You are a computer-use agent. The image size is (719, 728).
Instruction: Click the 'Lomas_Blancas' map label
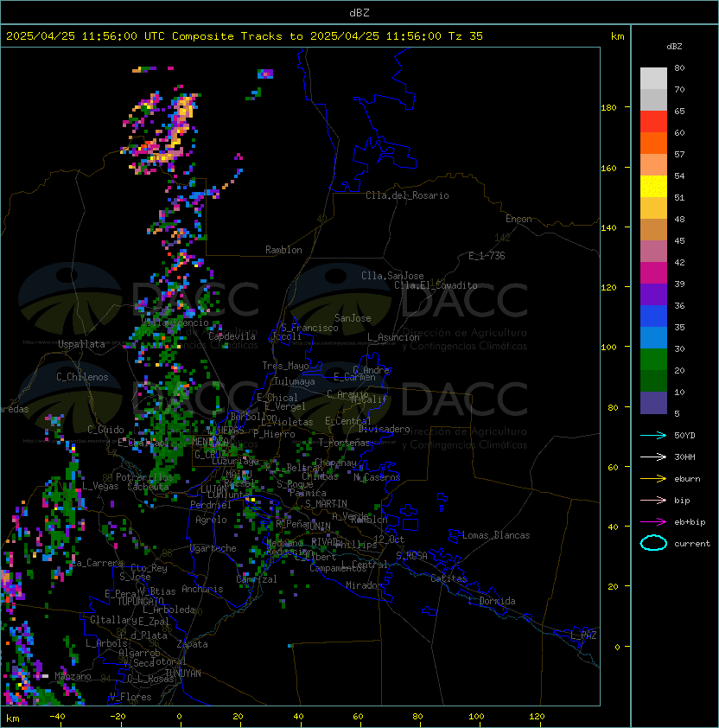pos(496,536)
